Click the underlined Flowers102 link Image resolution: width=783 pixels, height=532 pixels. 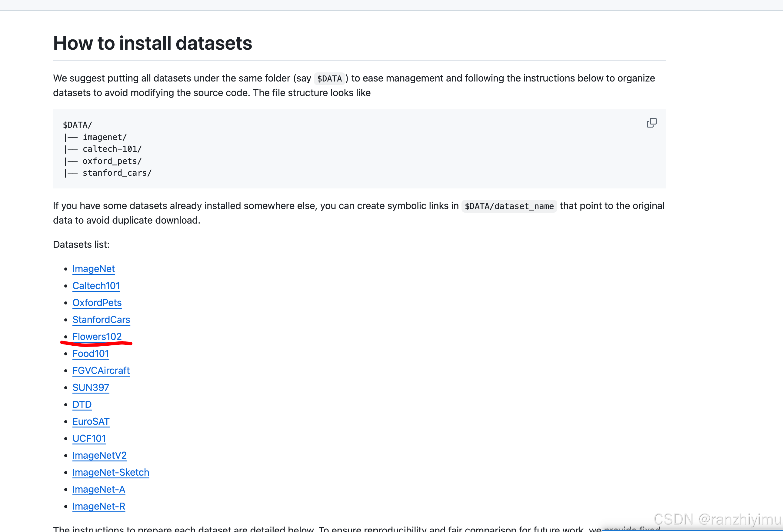tap(97, 337)
